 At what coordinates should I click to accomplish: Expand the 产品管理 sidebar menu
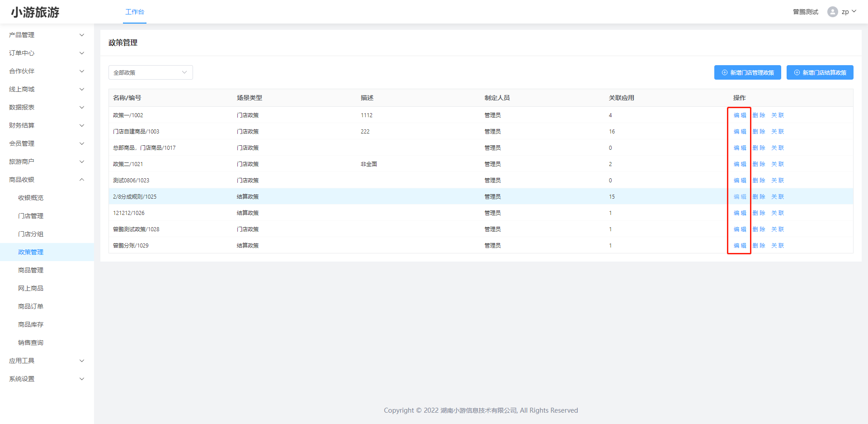pos(47,35)
